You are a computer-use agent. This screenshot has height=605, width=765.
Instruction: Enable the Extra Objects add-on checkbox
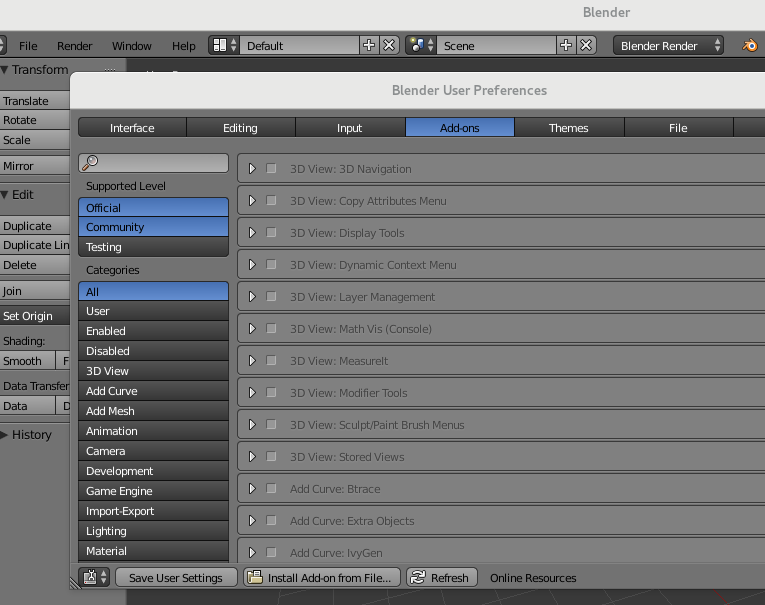(x=271, y=521)
